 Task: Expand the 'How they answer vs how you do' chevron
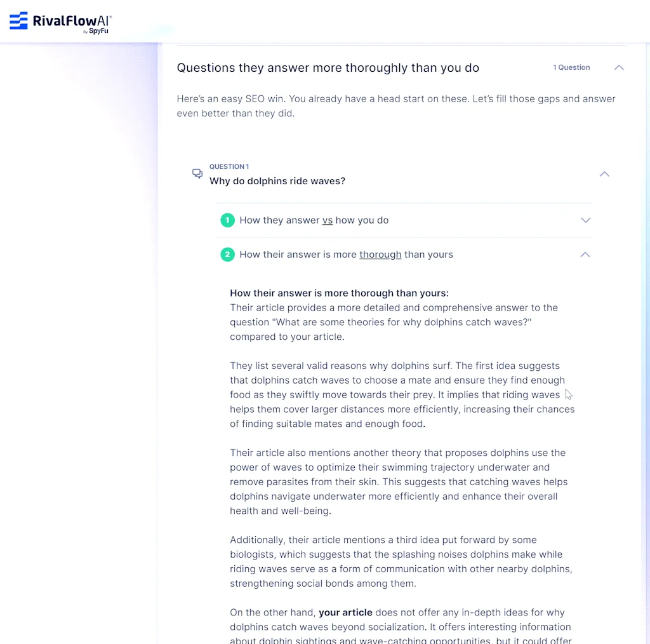[585, 220]
